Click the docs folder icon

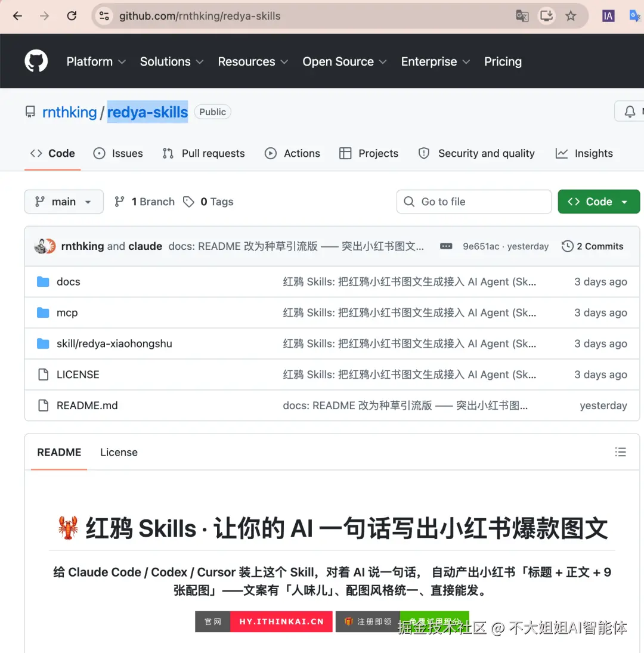click(43, 282)
